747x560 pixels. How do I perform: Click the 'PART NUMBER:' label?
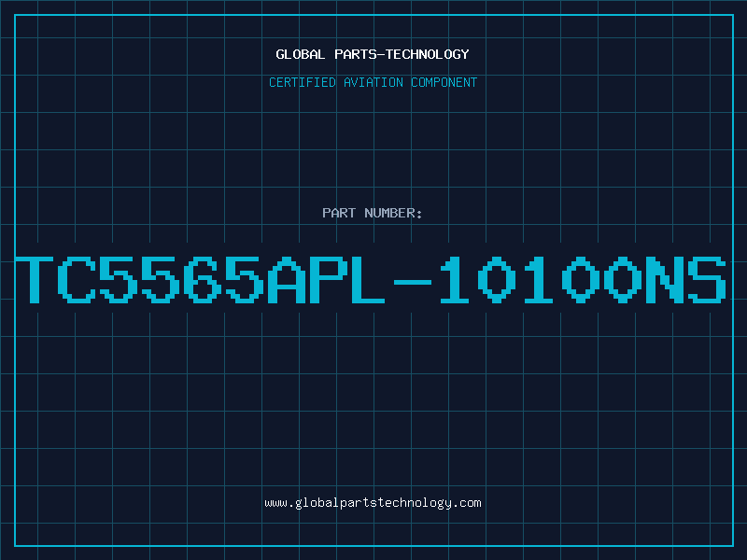(x=372, y=213)
